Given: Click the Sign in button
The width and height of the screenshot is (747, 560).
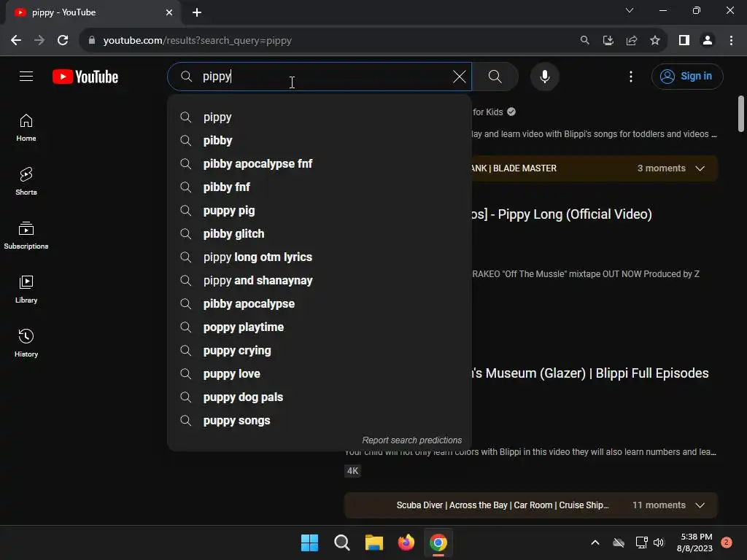Looking at the screenshot, I should (687, 76).
